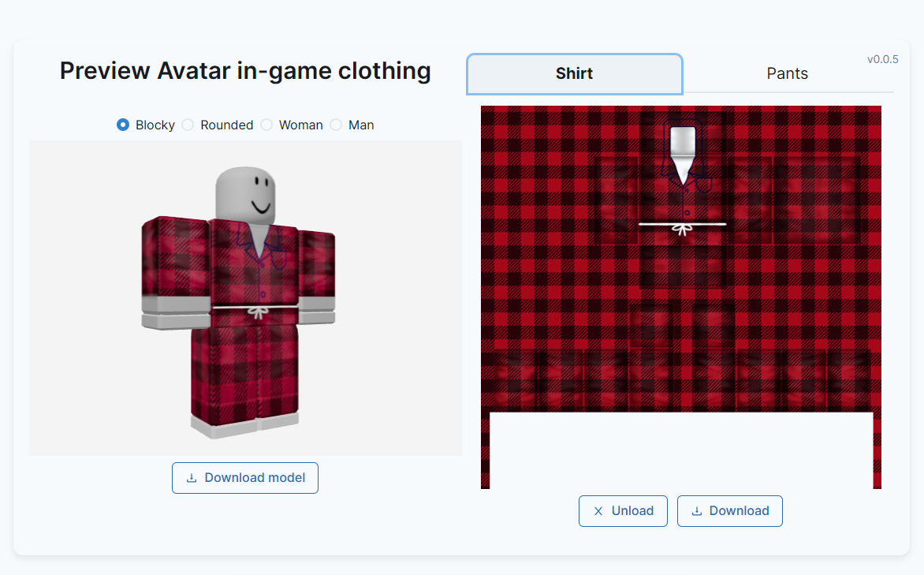Click the avatar's smiling head
924x575 pixels.
[x=246, y=195]
